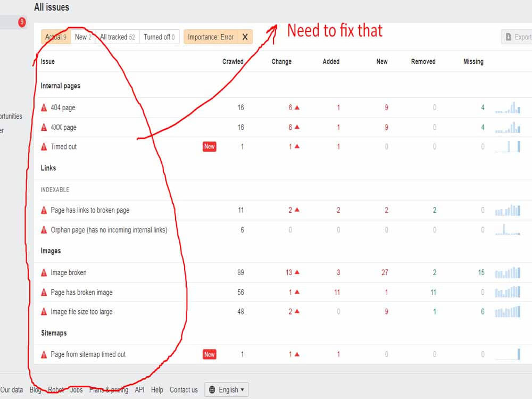
Task: Click the Issue column header
Action: 47,61
